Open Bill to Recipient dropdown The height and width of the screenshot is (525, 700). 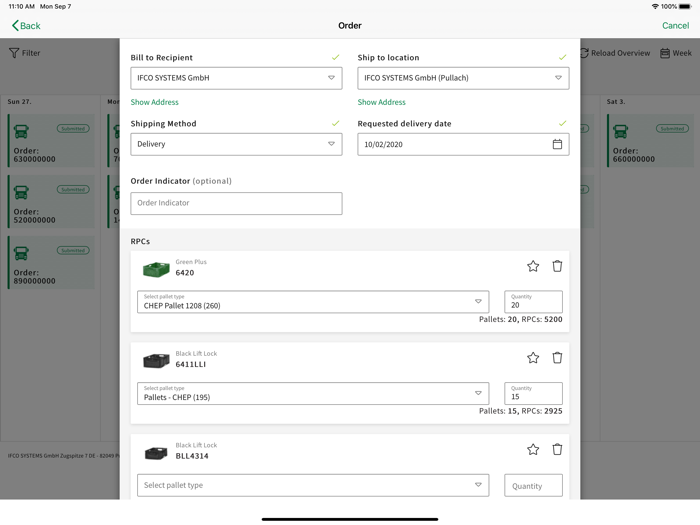pos(236,78)
